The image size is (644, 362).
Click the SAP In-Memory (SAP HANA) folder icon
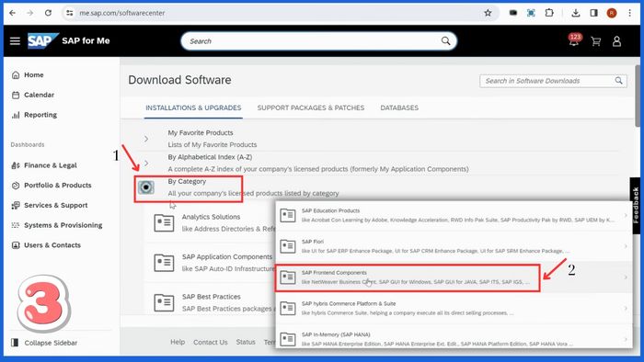(x=287, y=339)
